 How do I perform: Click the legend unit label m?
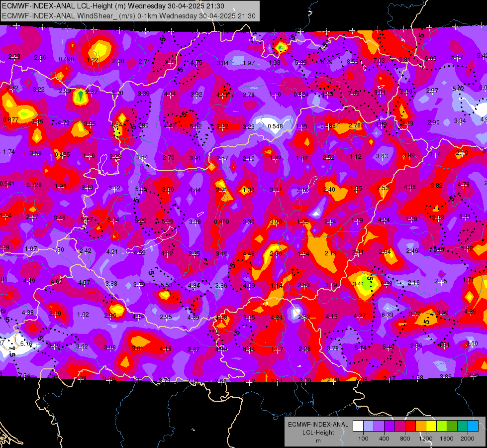point(318,441)
